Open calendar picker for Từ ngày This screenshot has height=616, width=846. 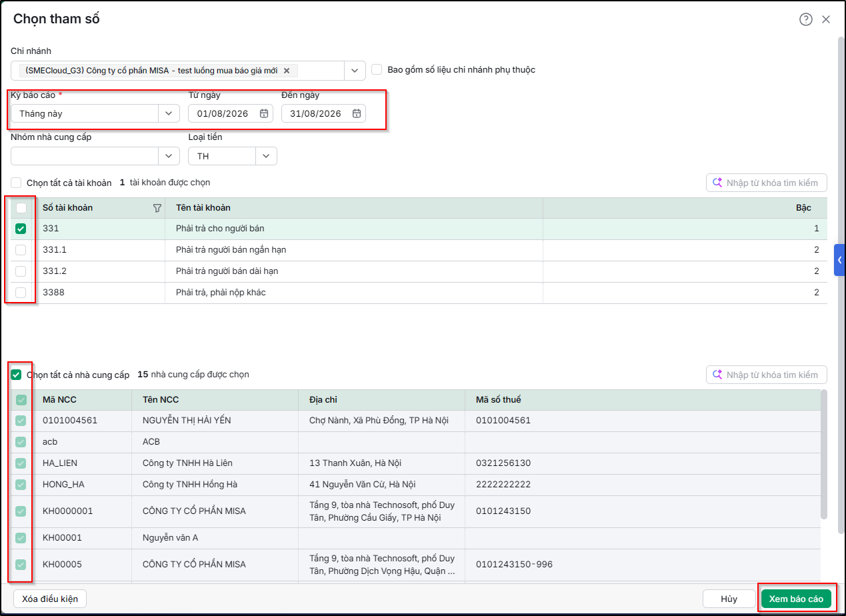[x=264, y=113]
